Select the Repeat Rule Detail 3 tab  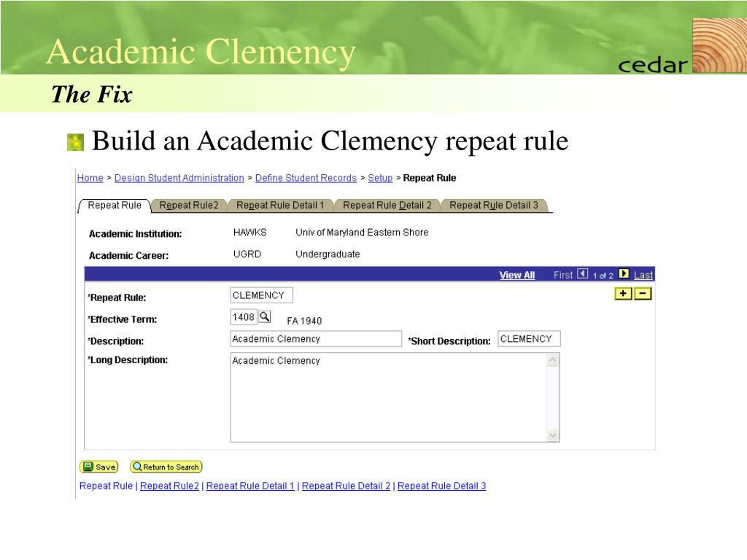[494, 205]
